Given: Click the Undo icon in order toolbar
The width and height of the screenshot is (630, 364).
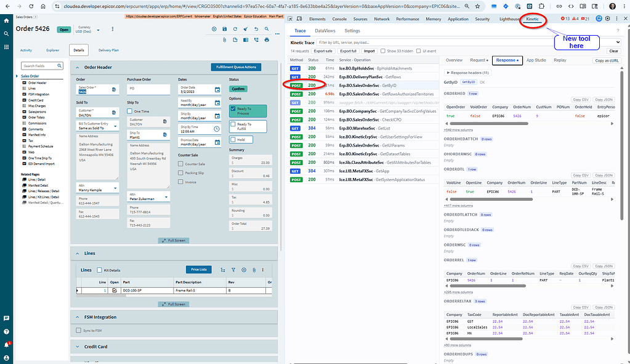Looking at the screenshot, I should pyautogui.click(x=256, y=29).
